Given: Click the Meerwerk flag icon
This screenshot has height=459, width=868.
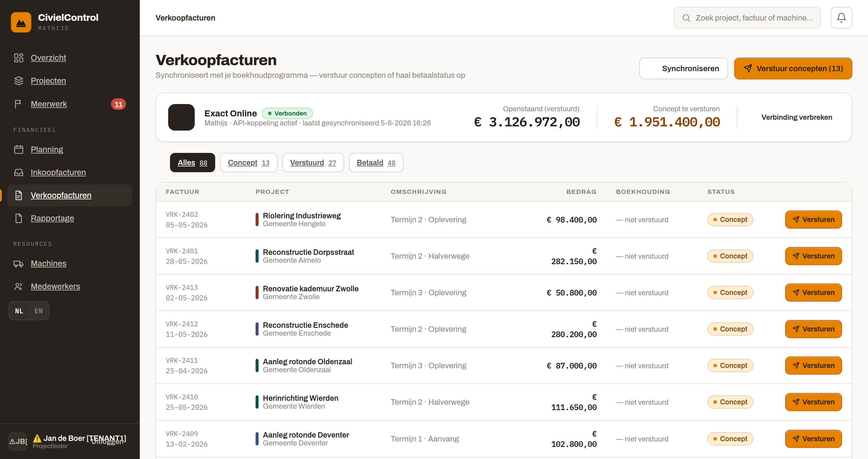Looking at the screenshot, I should (x=18, y=104).
